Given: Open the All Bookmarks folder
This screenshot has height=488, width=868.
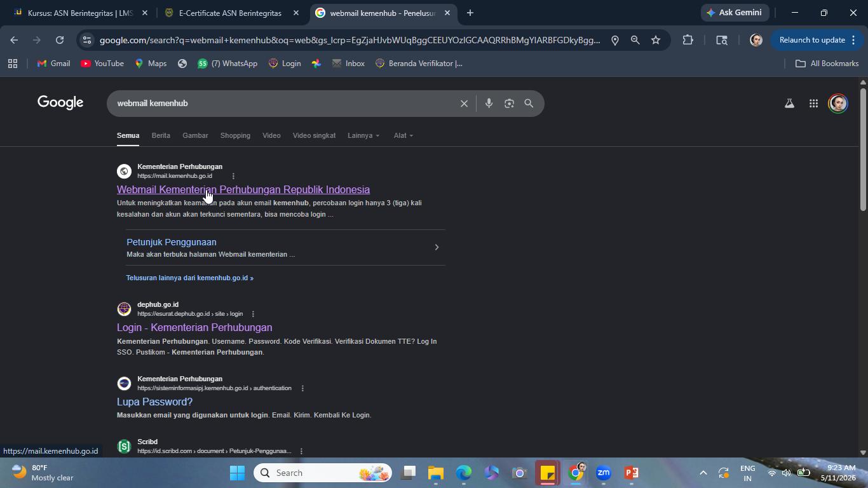Looking at the screenshot, I should tap(827, 64).
